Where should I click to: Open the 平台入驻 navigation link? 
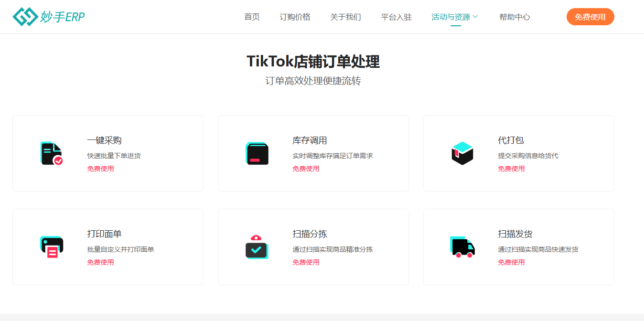[x=396, y=17]
